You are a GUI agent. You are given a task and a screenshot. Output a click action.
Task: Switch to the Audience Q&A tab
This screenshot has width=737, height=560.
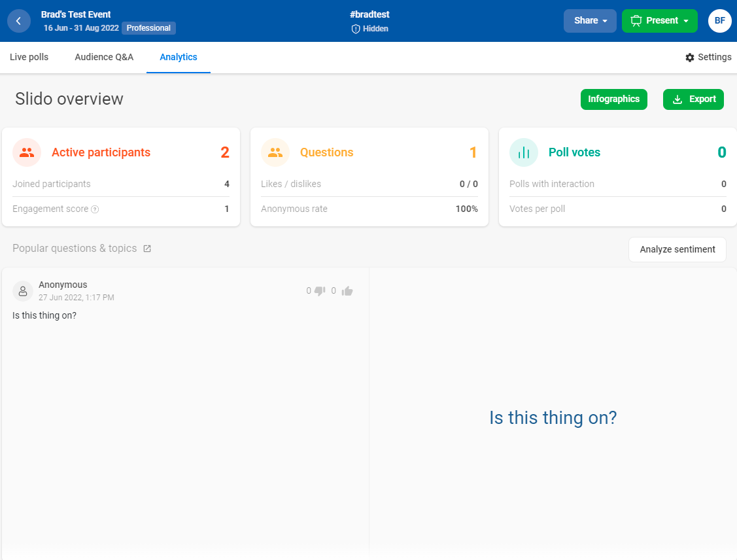click(x=104, y=57)
